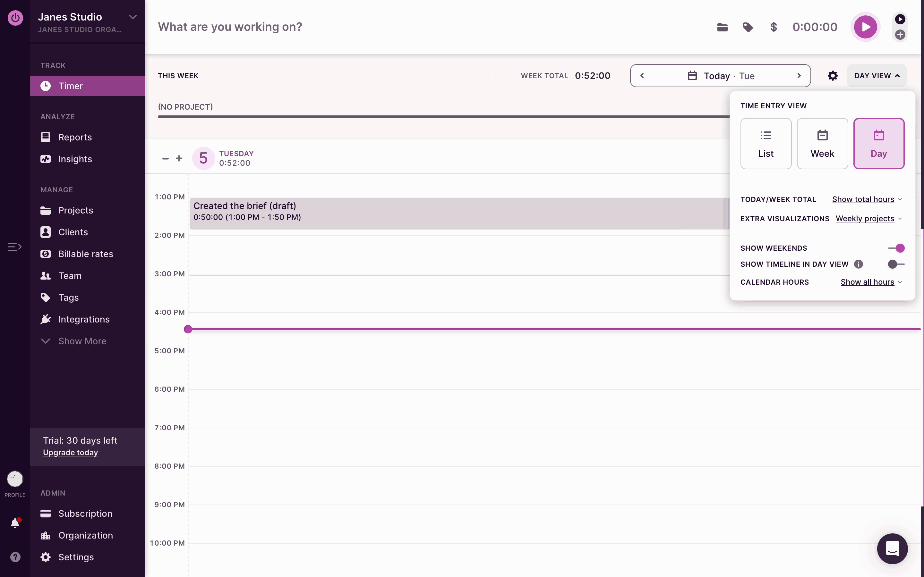
Task: Toggle the billable dollar sign icon
Action: 774,27
